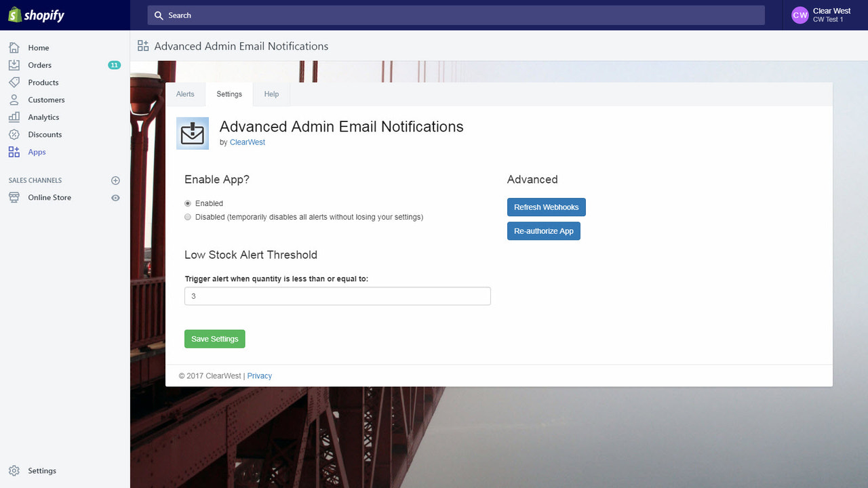Toggle Online Store visibility eye icon

(x=115, y=197)
